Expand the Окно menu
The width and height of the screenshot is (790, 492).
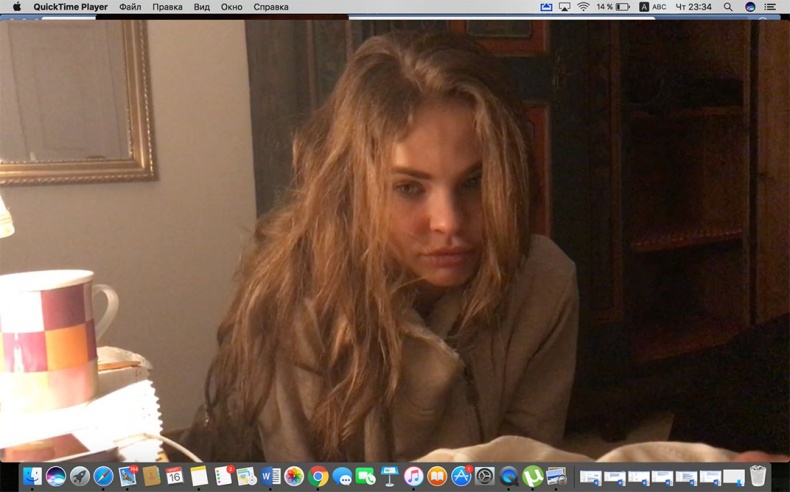click(x=231, y=7)
